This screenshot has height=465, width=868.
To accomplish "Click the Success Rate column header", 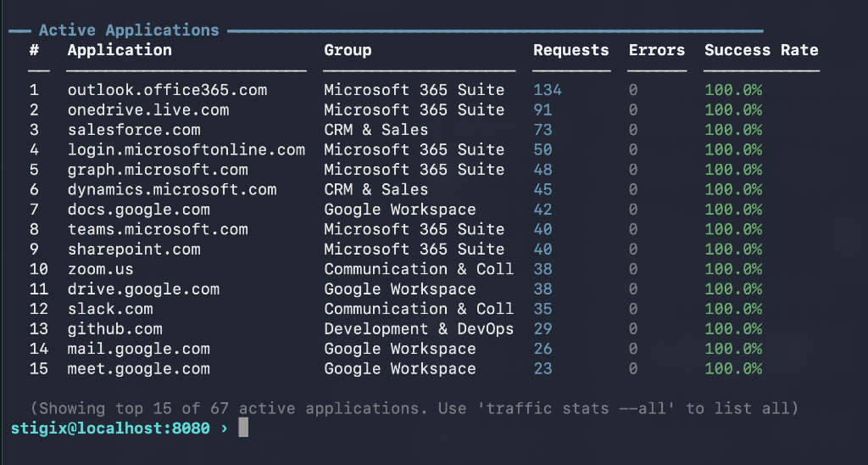I will click(x=762, y=50).
